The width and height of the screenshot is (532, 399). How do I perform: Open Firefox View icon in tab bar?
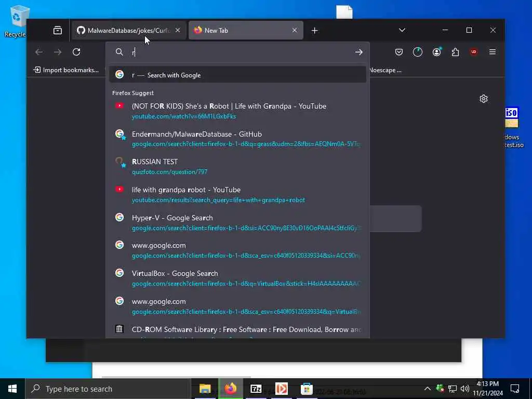click(x=58, y=31)
